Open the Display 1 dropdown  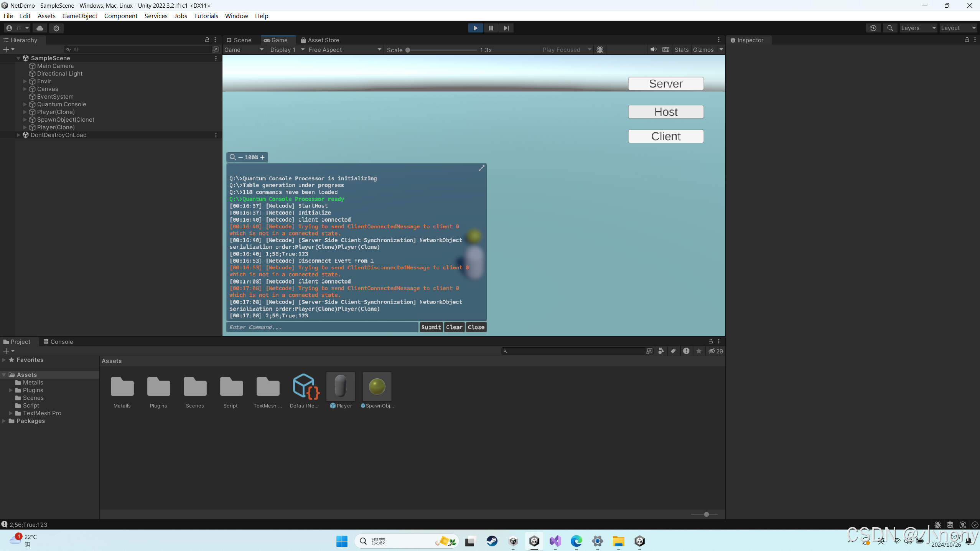click(x=287, y=50)
